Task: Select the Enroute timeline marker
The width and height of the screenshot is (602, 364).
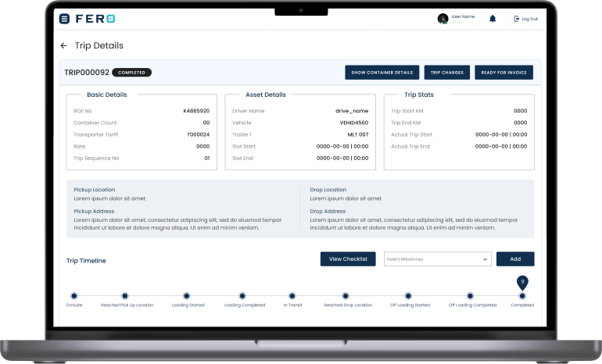Action: tap(74, 296)
